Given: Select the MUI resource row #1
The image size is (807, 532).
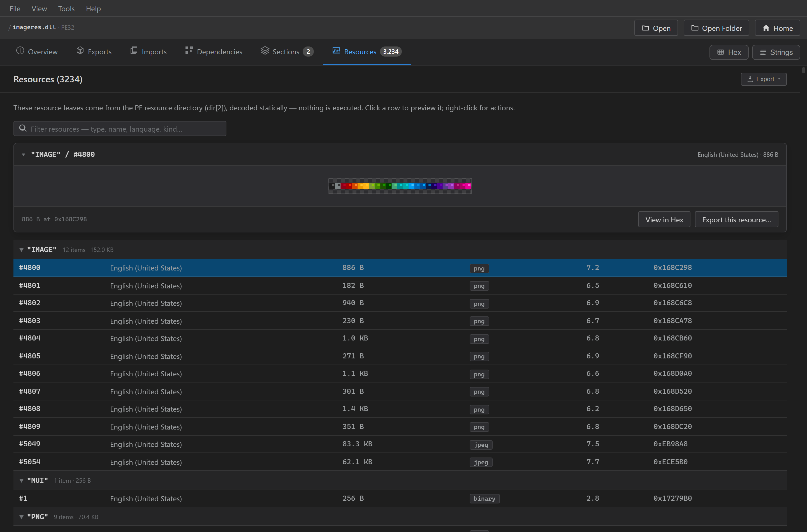Looking at the screenshot, I should click(x=400, y=498).
